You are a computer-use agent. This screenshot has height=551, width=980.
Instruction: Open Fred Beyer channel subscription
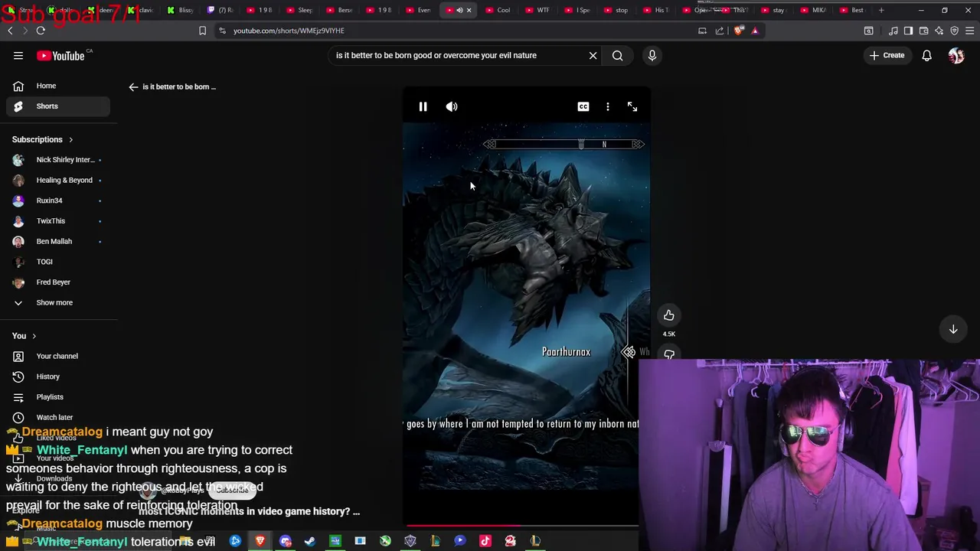click(x=58, y=282)
